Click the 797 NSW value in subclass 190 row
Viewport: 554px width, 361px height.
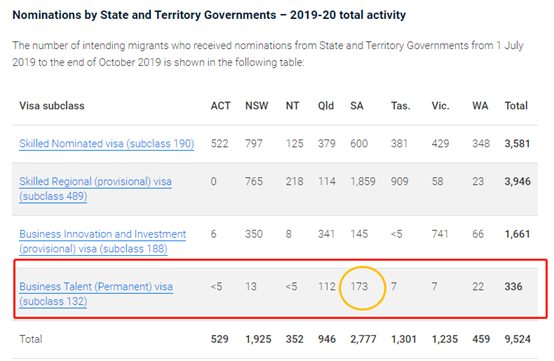[254, 144]
